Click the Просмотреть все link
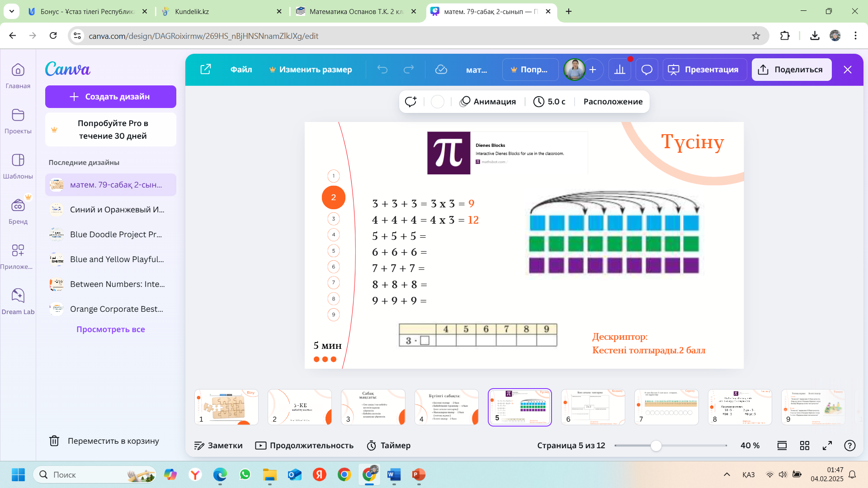This screenshot has height=488, width=868. coord(111,329)
